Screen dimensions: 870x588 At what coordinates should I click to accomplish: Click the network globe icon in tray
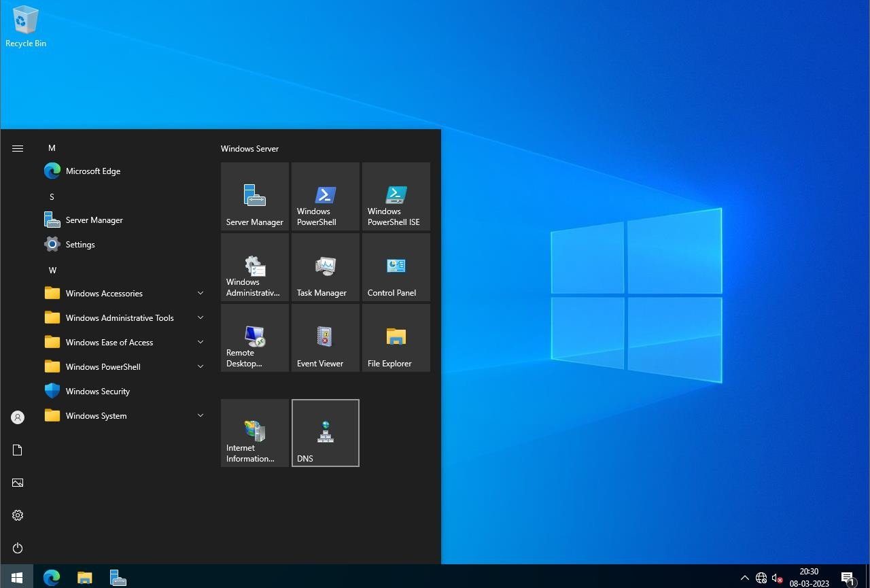coord(761,578)
